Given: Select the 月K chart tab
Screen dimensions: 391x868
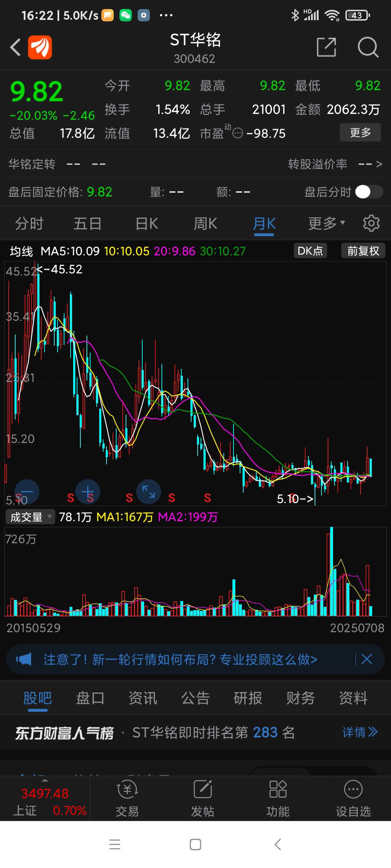Looking at the screenshot, I should tap(264, 224).
